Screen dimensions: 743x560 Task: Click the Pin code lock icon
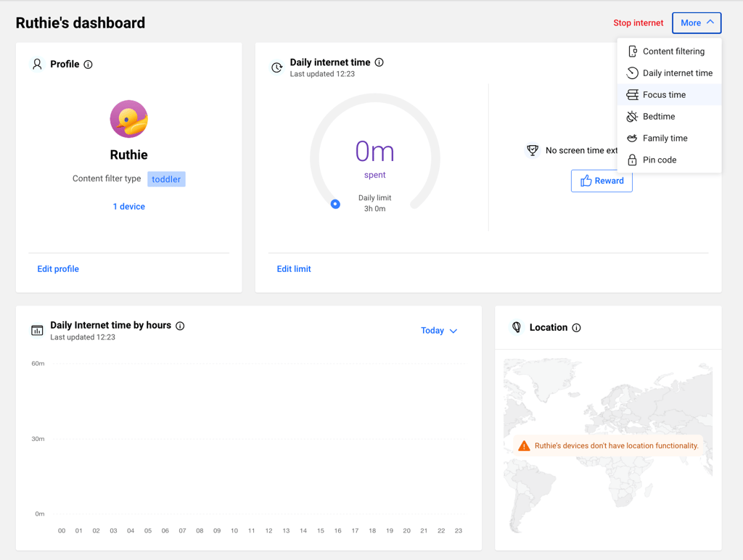(x=632, y=160)
